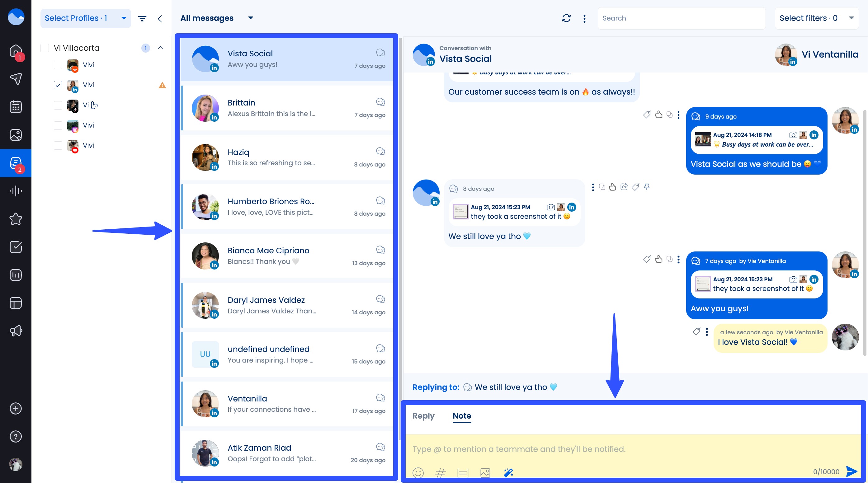Open the calendar icon in left sidebar

(x=16, y=107)
